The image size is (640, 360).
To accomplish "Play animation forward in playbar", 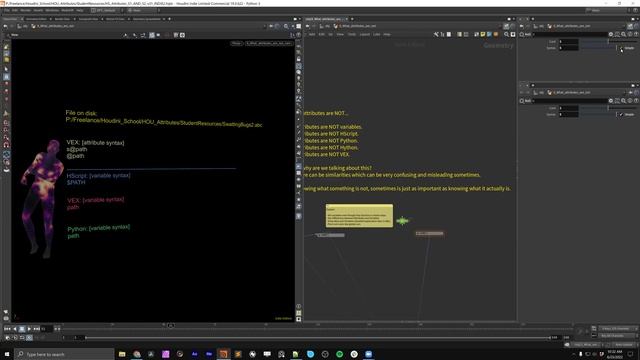I will tap(29, 329).
